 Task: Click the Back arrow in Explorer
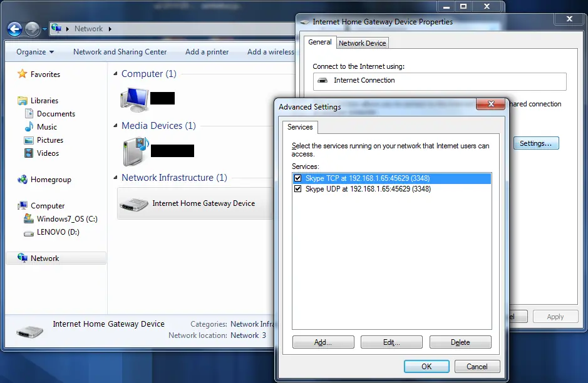pyautogui.click(x=14, y=29)
